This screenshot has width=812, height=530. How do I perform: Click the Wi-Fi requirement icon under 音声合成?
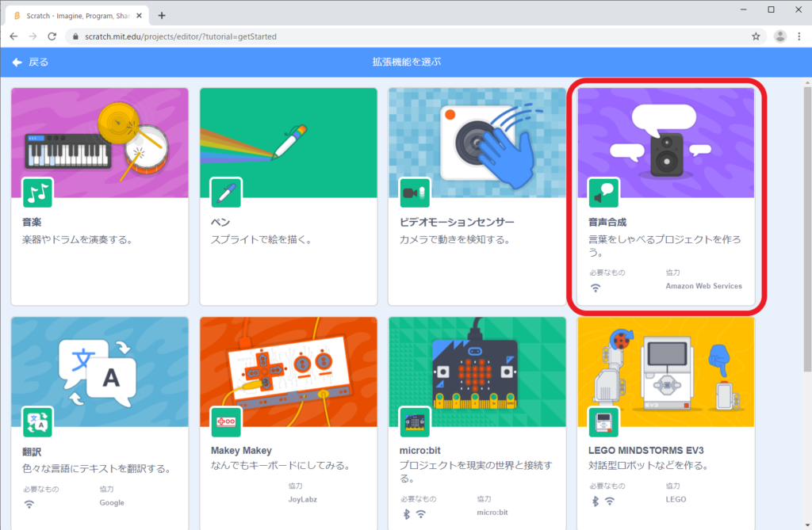point(596,288)
